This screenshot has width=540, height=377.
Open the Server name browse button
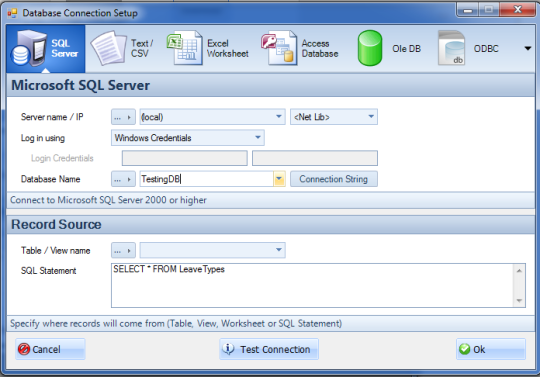click(x=123, y=117)
